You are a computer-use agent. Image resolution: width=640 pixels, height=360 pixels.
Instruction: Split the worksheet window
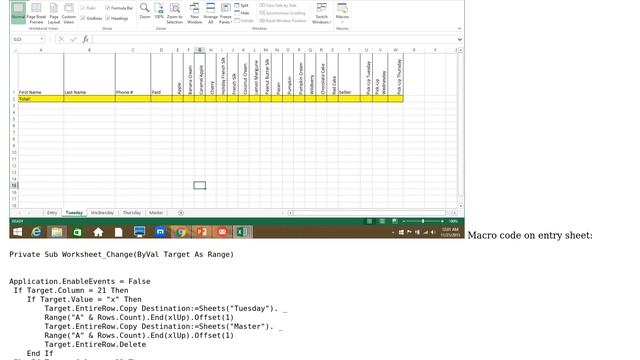pyautogui.click(x=242, y=5)
